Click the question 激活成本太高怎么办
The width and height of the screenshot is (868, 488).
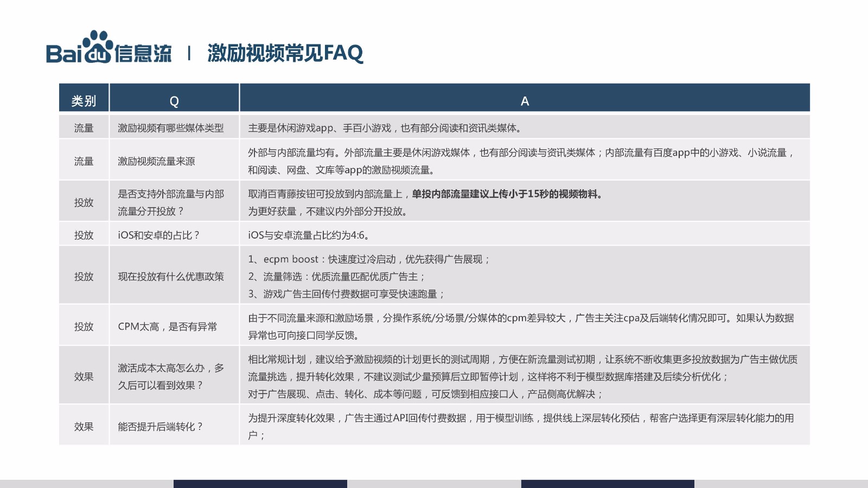[170, 376]
